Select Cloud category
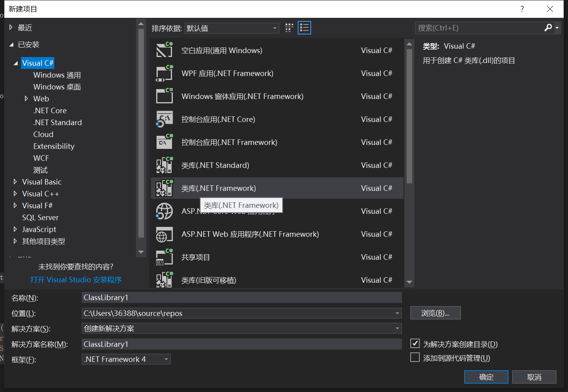 click(43, 134)
